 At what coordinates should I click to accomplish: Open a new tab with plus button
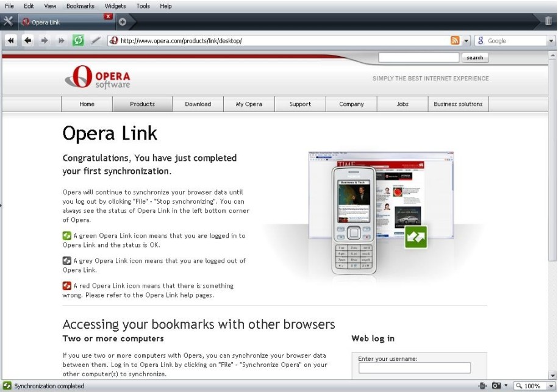[x=123, y=22]
